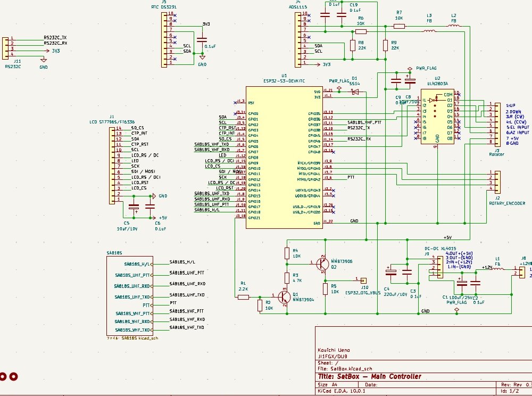Click the 5:EL INPUT rotator description
The image size is (532, 396).
518,127
